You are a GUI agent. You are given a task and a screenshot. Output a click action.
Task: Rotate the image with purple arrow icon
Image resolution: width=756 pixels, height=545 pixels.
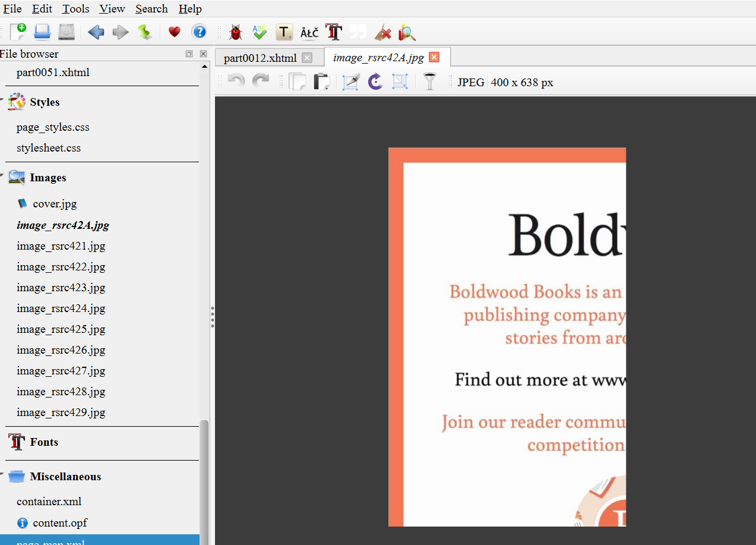coord(375,81)
